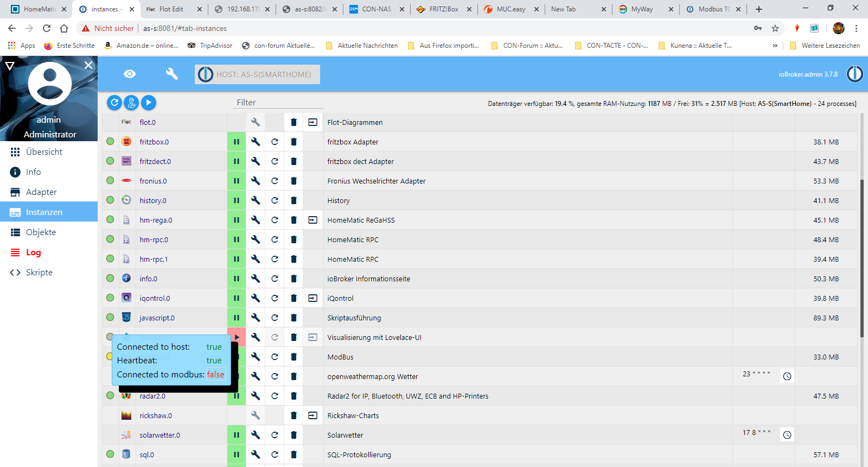Image resolution: width=868 pixels, height=467 pixels.
Task: Open Objekte in the sidebar
Action: pyautogui.click(x=49, y=232)
